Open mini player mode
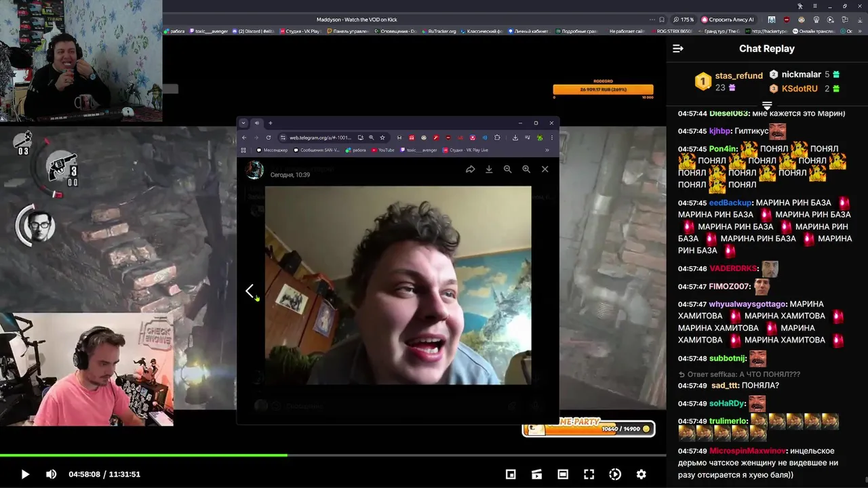 tap(511, 474)
